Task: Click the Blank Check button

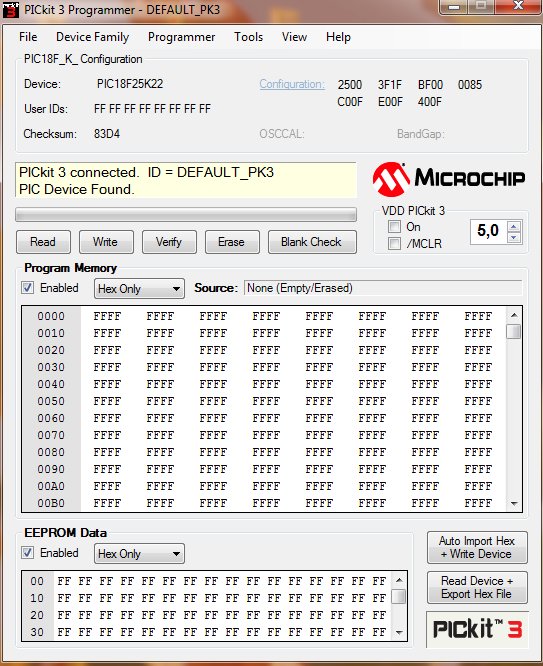Action: point(312,242)
